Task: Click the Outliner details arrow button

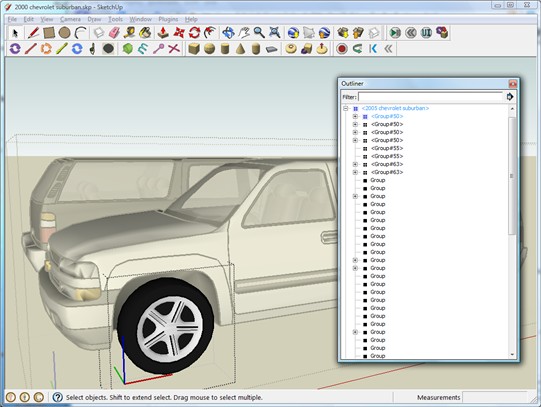Action: click(510, 97)
